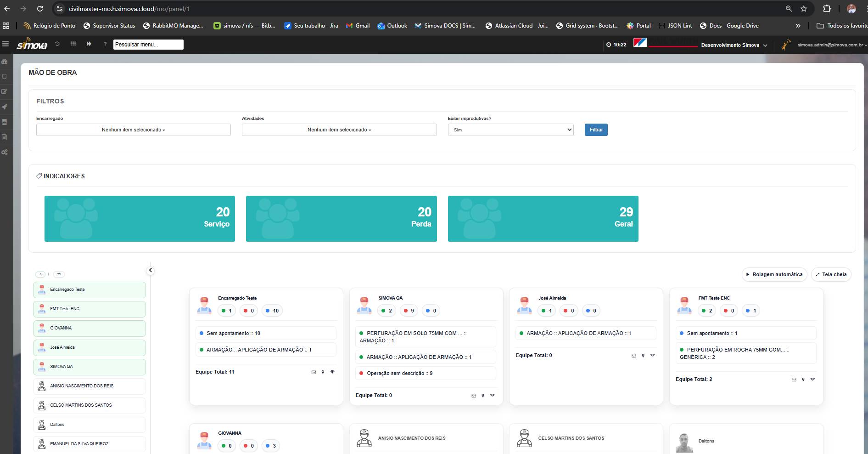Toggle Tela cheia fullscreen mode
The image size is (868, 454).
pyautogui.click(x=831, y=275)
